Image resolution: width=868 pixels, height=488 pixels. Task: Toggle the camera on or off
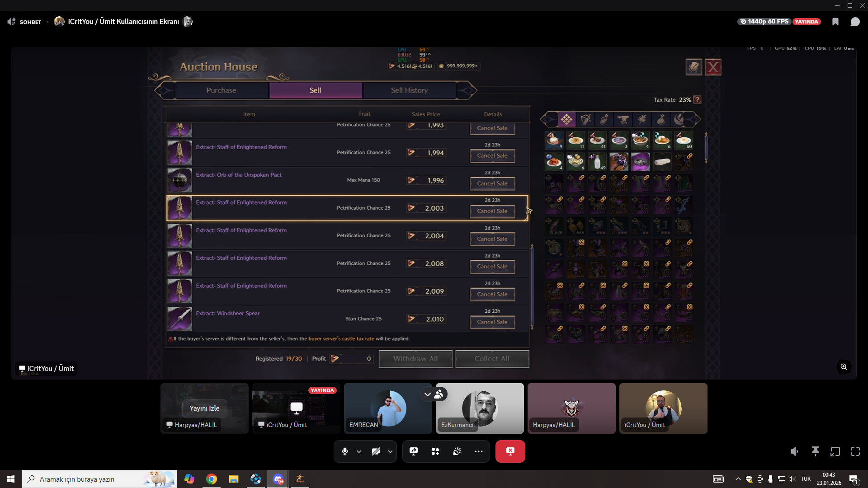376,451
